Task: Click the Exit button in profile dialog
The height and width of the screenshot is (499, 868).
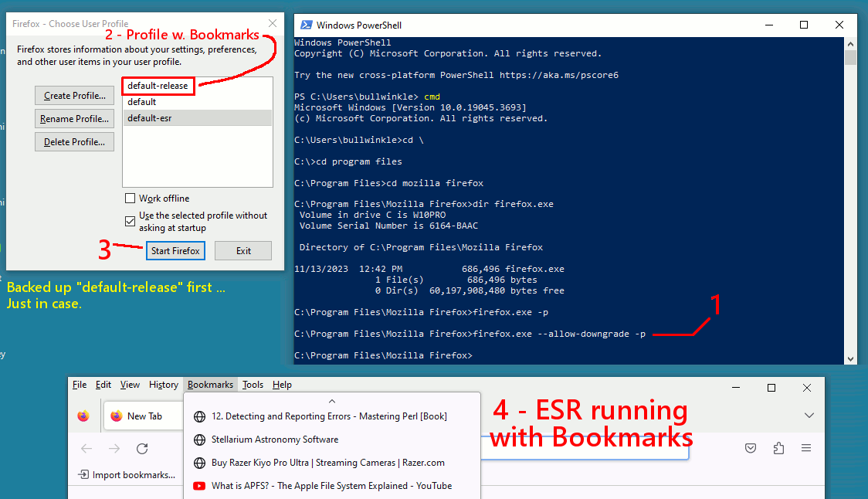Action: coord(243,251)
